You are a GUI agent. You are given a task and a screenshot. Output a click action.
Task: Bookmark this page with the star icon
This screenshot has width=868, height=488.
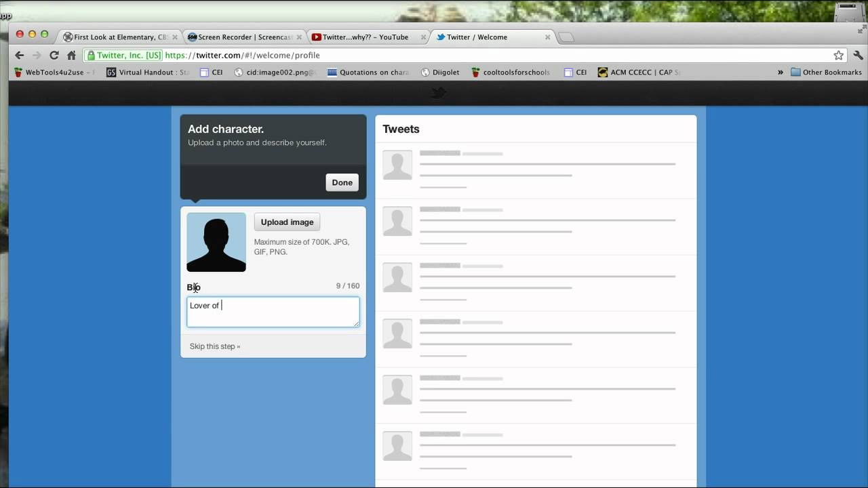(839, 56)
